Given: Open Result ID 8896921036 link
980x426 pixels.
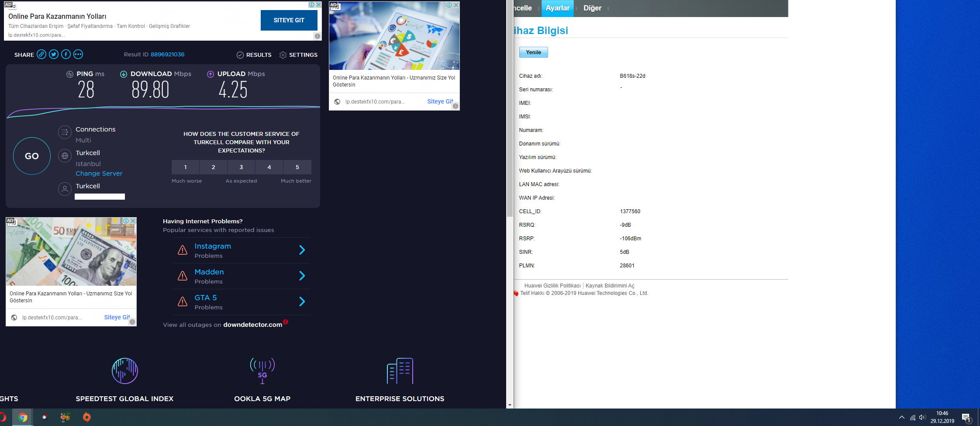Looking at the screenshot, I should [167, 55].
